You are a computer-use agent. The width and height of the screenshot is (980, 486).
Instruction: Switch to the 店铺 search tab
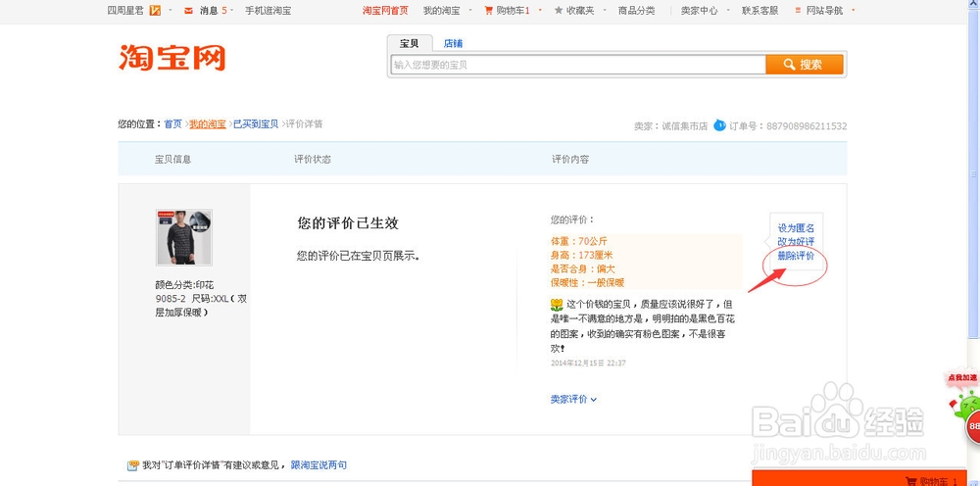click(453, 44)
